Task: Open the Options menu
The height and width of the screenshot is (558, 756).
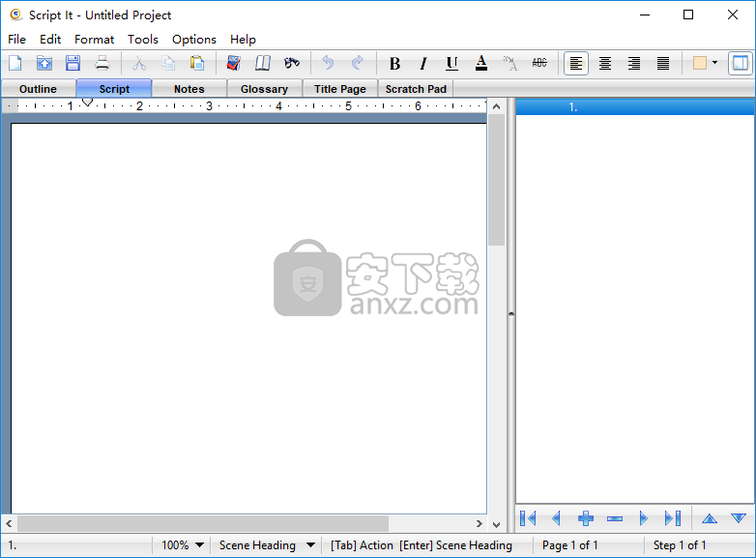Action: click(193, 40)
